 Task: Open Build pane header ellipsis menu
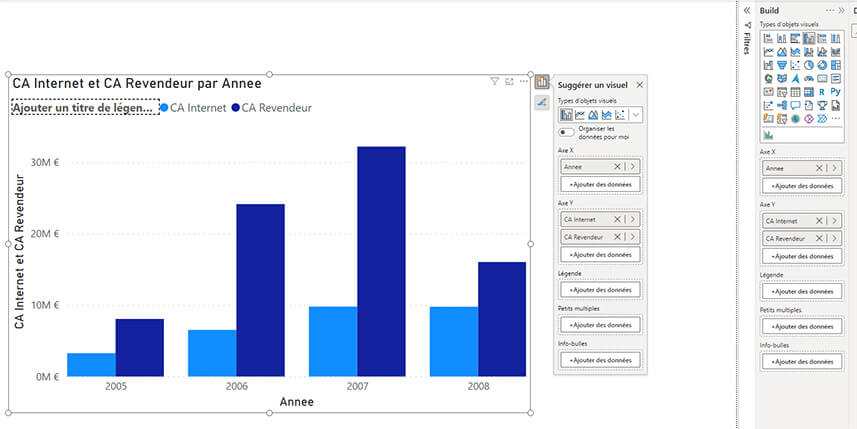[x=830, y=10]
